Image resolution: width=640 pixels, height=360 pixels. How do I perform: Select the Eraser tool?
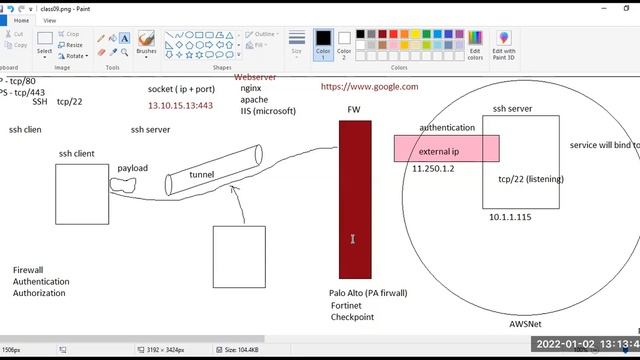(x=101, y=52)
